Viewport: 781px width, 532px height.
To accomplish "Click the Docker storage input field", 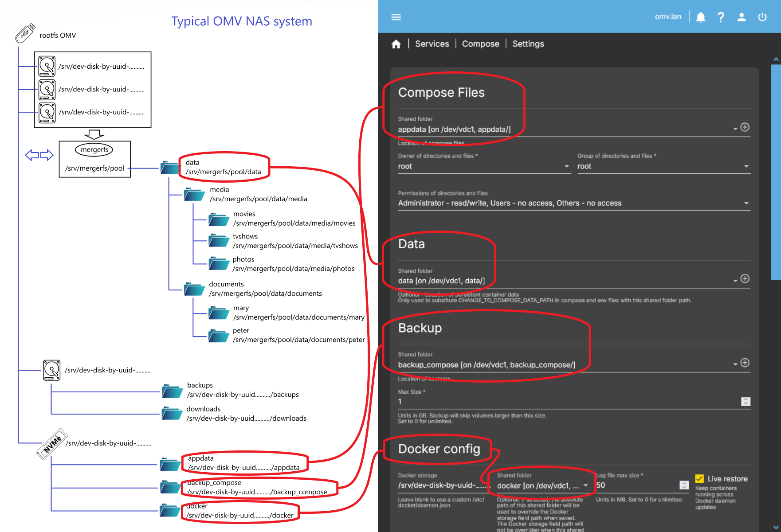I will click(439, 485).
